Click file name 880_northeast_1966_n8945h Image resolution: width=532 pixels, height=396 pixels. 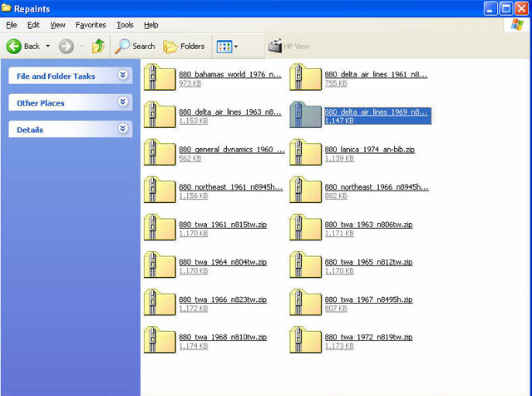[377, 187]
